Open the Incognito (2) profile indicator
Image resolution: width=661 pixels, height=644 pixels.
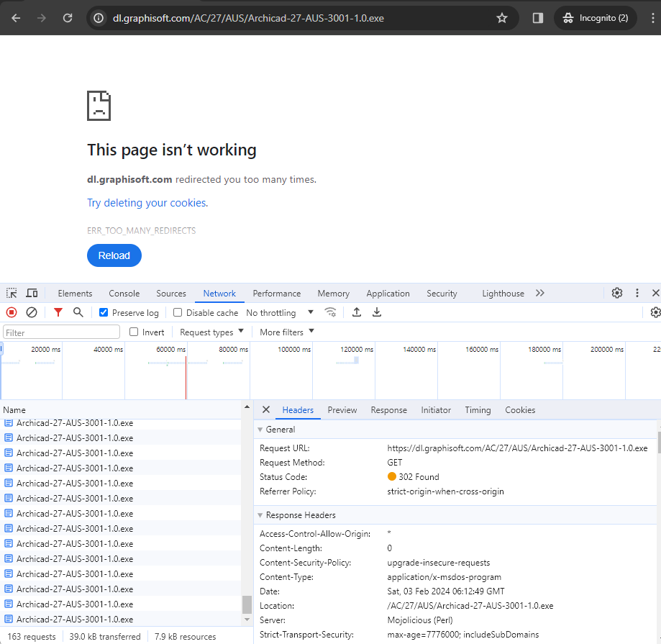(596, 18)
